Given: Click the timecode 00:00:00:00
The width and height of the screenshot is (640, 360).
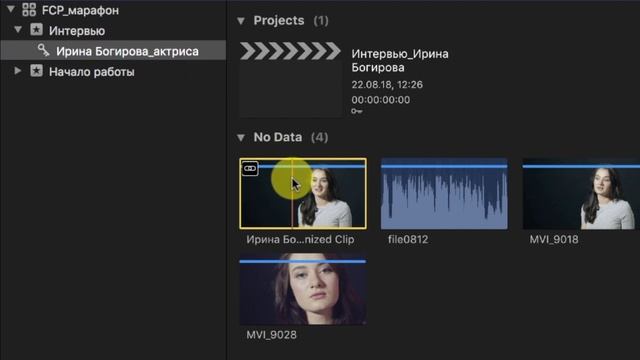Looking at the screenshot, I should coord(380,100).
